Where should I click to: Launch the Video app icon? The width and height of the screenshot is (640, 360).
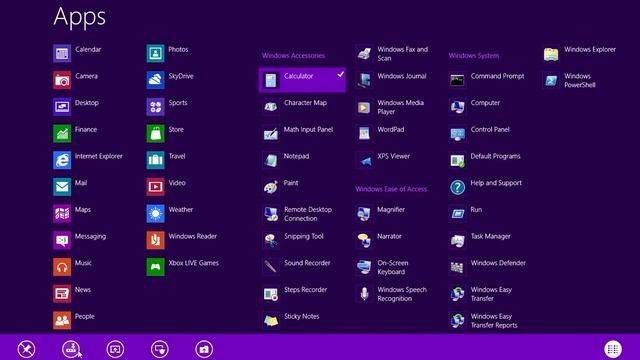pos(156,187)
